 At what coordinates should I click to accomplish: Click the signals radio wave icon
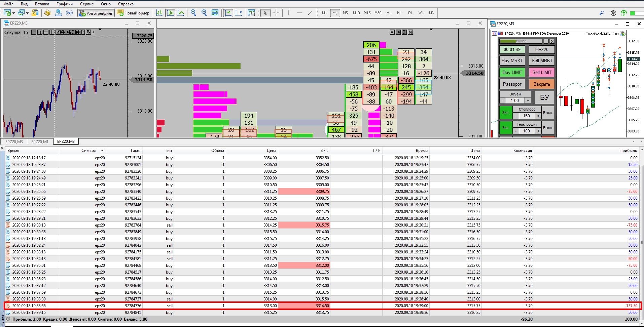(69, 13)
